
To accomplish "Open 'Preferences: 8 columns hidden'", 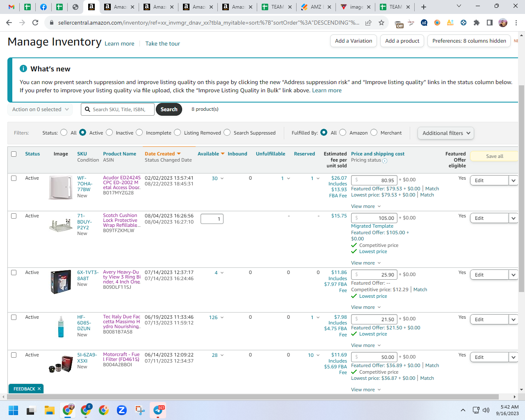I will [x=469, y=41].
